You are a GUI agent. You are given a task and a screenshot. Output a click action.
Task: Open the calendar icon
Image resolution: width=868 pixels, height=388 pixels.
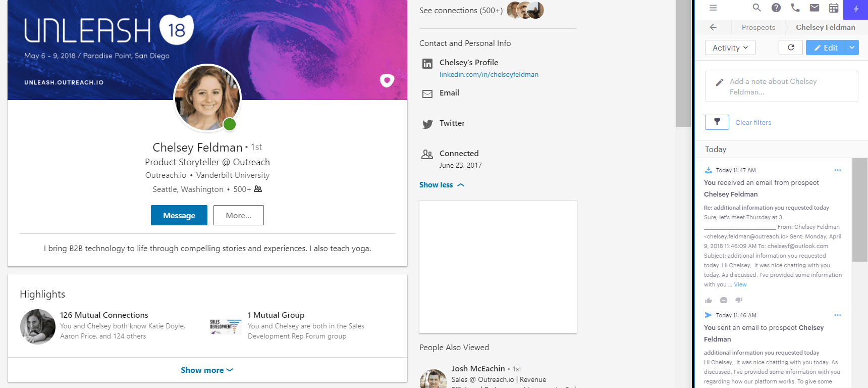pyautogui.click(x=834, y=8)
